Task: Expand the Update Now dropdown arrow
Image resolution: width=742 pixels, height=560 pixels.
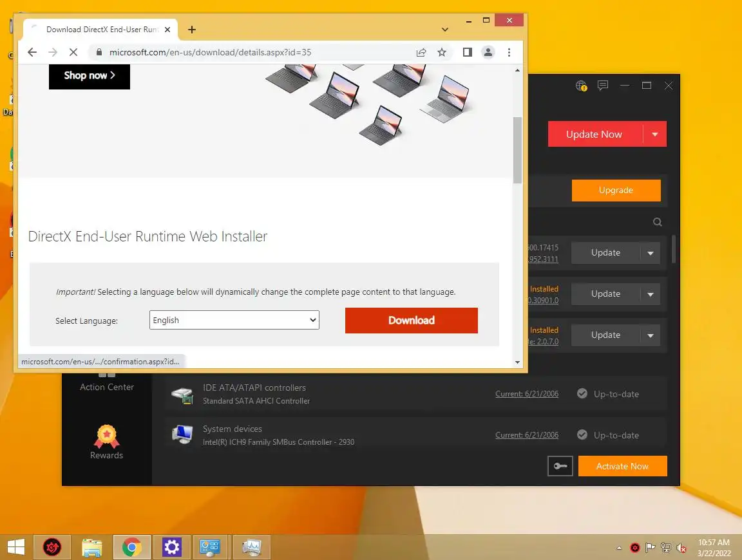Action: [x=655, y=135]
